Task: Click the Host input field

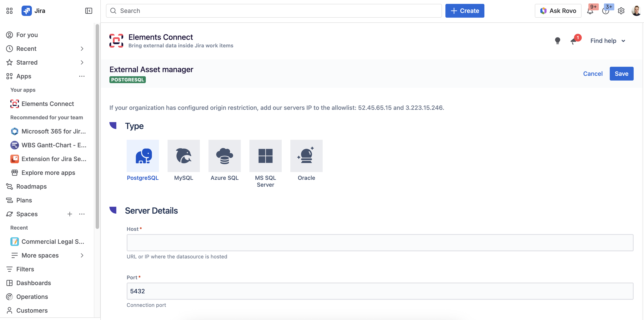Action: click(x=380, y=242)
